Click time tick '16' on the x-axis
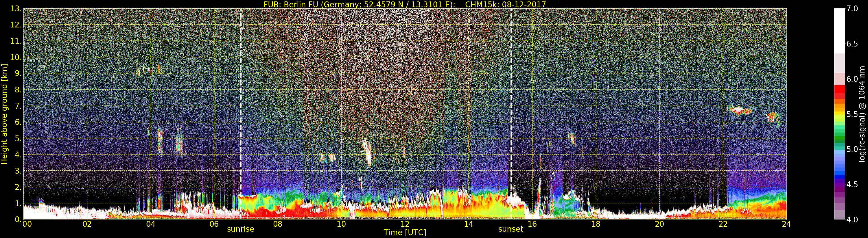 [532, 224]
